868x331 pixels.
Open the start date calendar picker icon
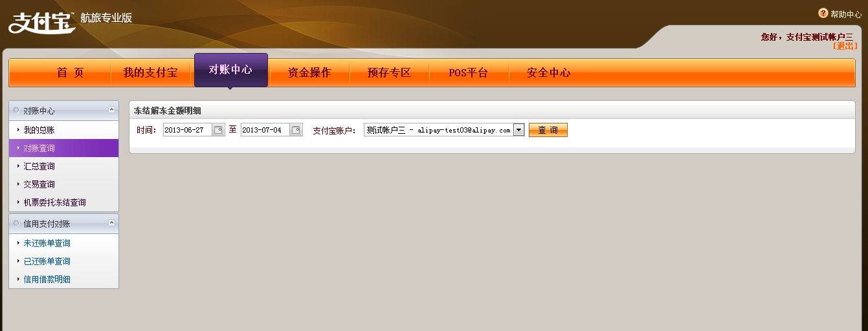(x=218, y=130)
